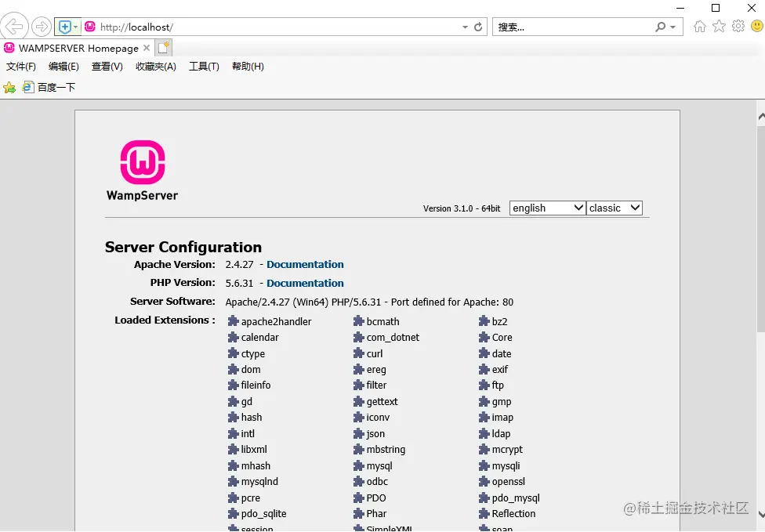This screenshot has height=532, width=765.
Task: Open the address bar history dropdown
Action: point(465,27)
